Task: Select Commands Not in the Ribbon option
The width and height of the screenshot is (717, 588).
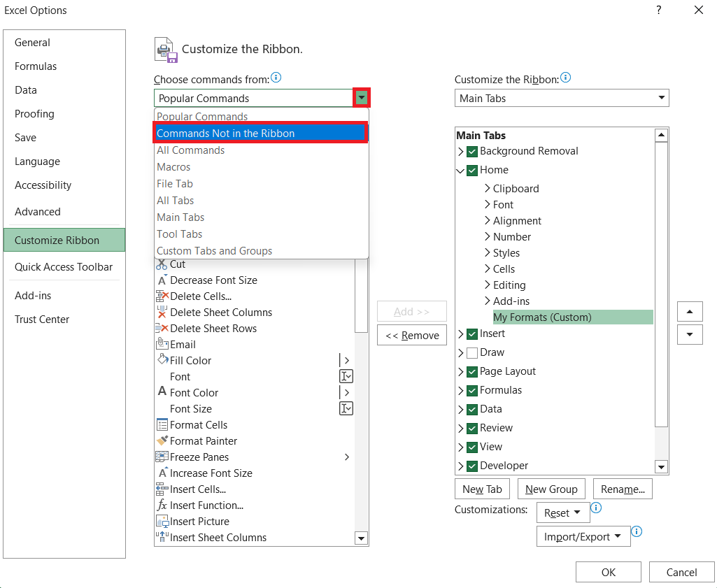Action: tap(260, 133)
